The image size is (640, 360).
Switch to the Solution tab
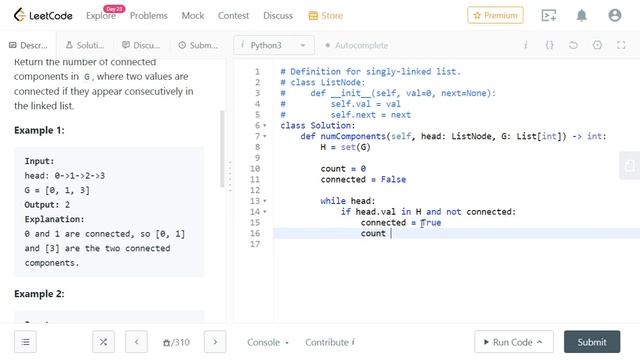click(85, 45)
